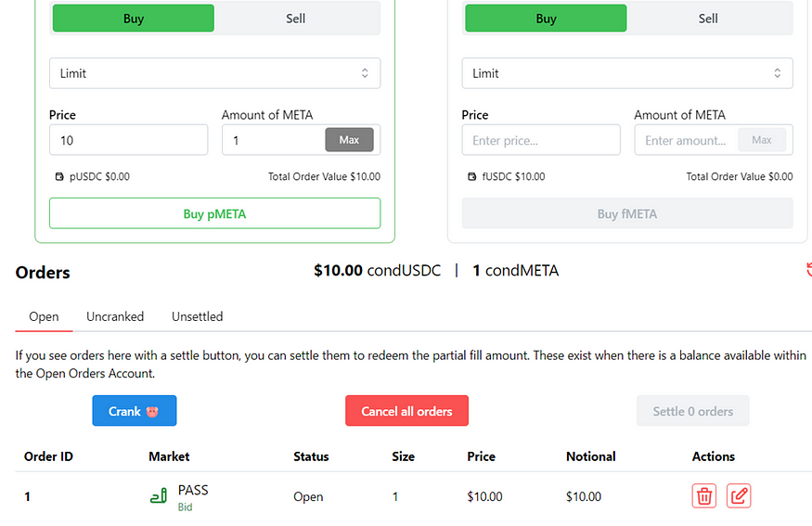Switch to the Uncranked orders tab
Screen dimensions: 812x526
(x=115, y=316)
